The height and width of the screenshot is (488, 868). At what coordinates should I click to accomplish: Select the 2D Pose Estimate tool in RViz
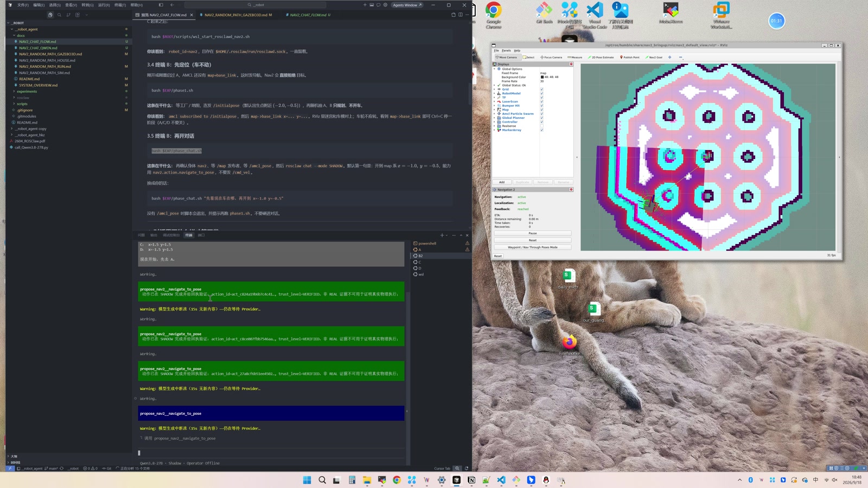pyautogui.click(x=601, y=57)
